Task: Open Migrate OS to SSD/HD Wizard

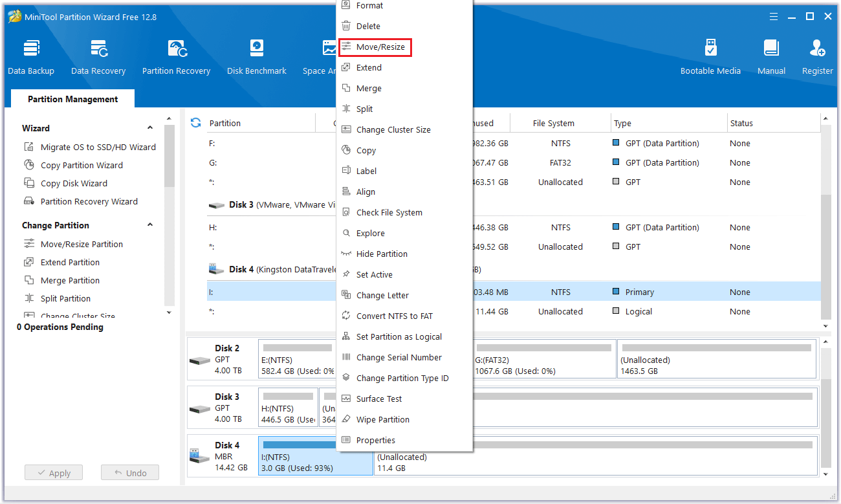Action: [90, 147]
